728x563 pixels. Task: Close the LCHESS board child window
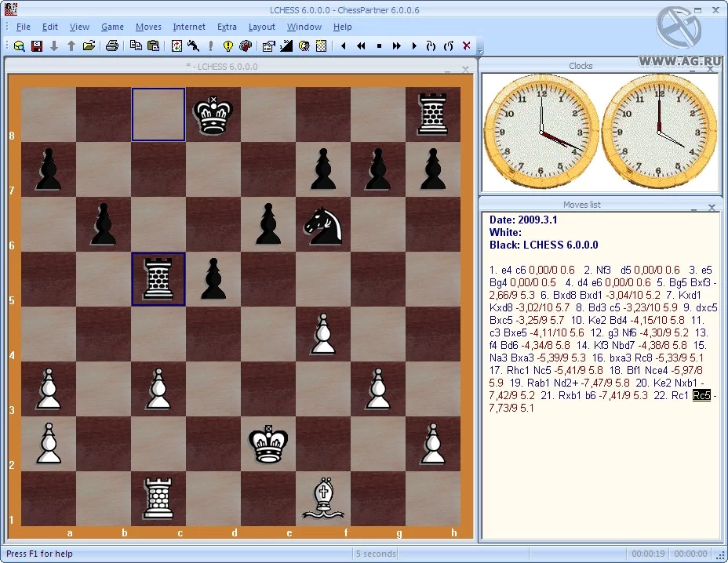tap(464, 69)
